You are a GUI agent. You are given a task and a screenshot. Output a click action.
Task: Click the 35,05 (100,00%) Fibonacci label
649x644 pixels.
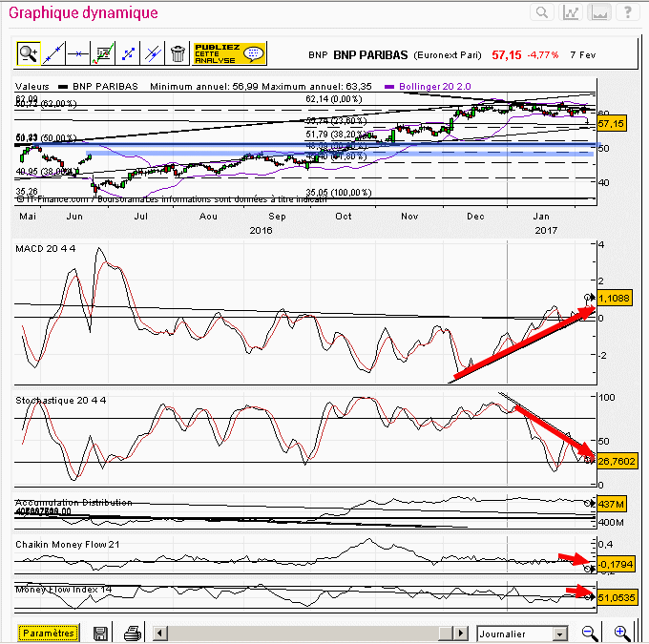coord(339,193)
